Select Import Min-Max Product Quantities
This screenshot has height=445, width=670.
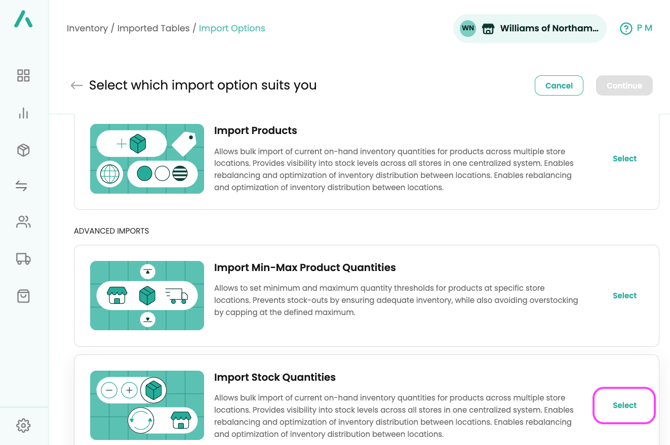coord(624,296)
